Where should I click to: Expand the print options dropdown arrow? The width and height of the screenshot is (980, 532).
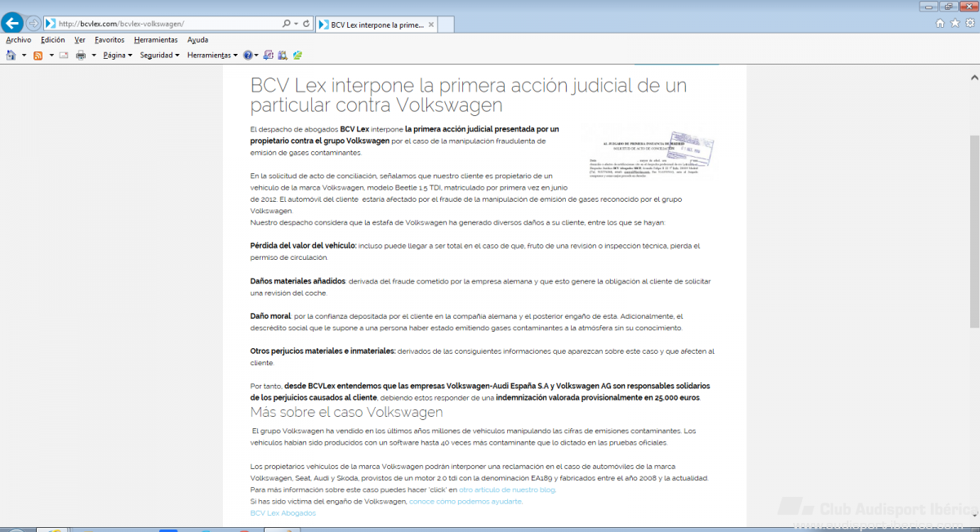click(x=94, y=56)
